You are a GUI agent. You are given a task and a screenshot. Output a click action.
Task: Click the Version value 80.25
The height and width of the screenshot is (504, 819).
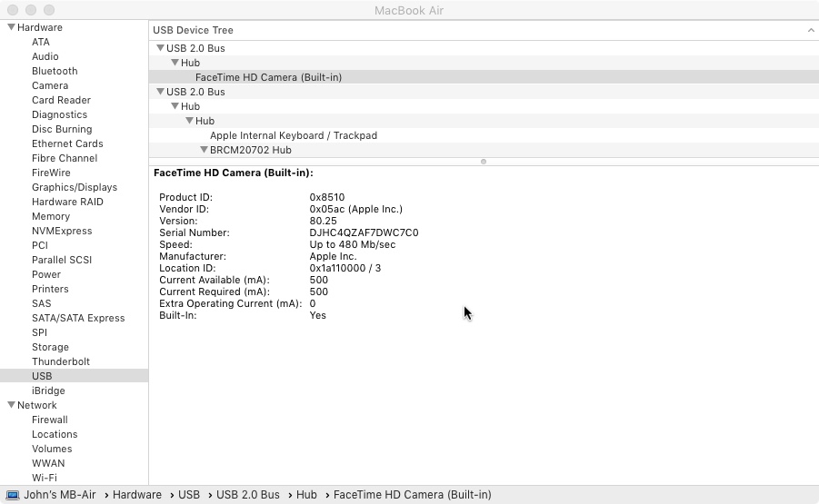[323, 221]
